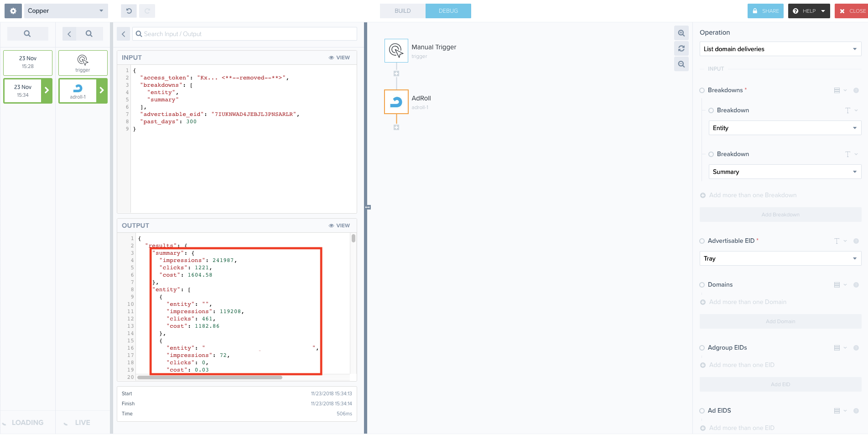The height and width of the screenshot is (435, 868).
Task: Open the HELP menu
Action: [809, 10]
